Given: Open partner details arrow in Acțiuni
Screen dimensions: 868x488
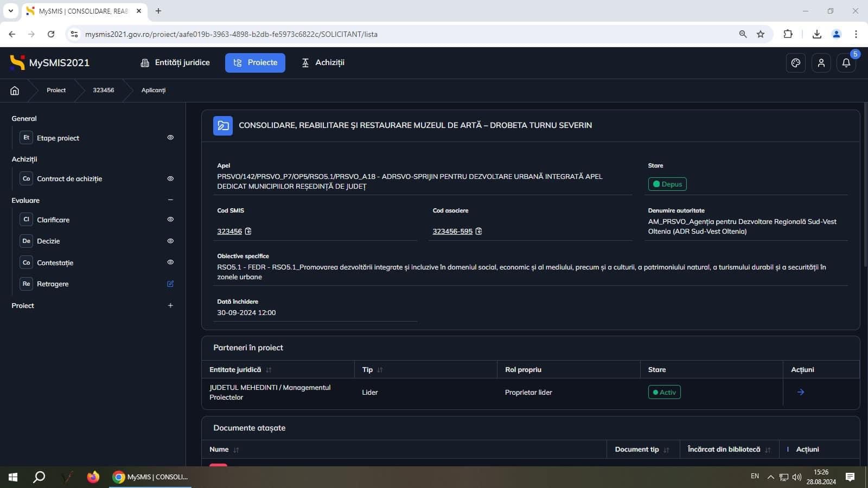Looking at the screenshot, I should [x=800, y=392].
